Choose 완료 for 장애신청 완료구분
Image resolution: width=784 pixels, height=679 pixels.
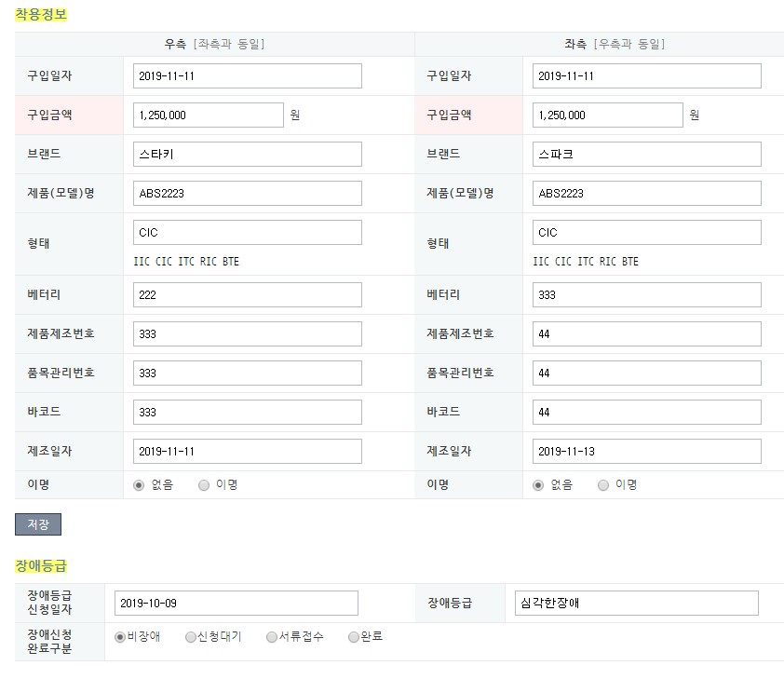tap(354, 637)
